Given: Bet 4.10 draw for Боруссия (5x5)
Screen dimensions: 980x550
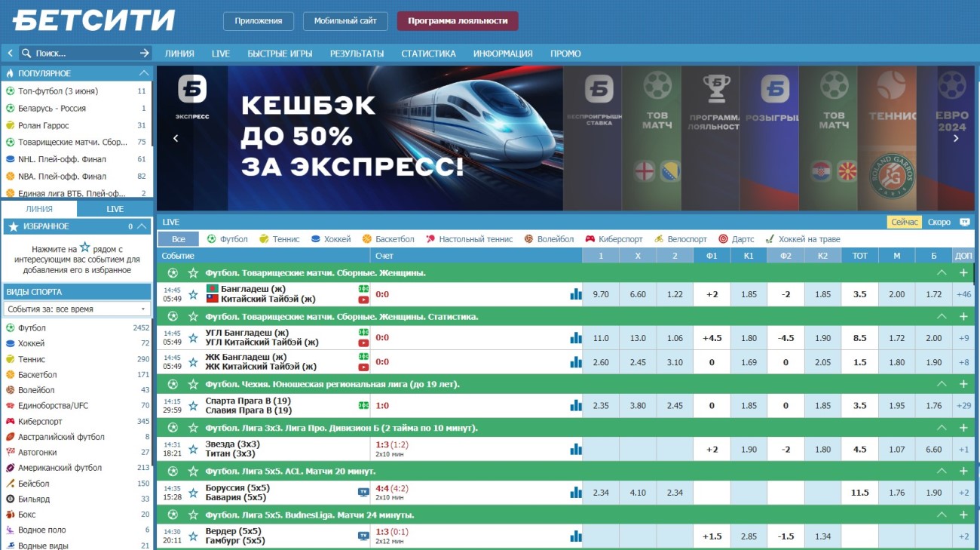Looking at the screenshot, I should click(638, 493).
